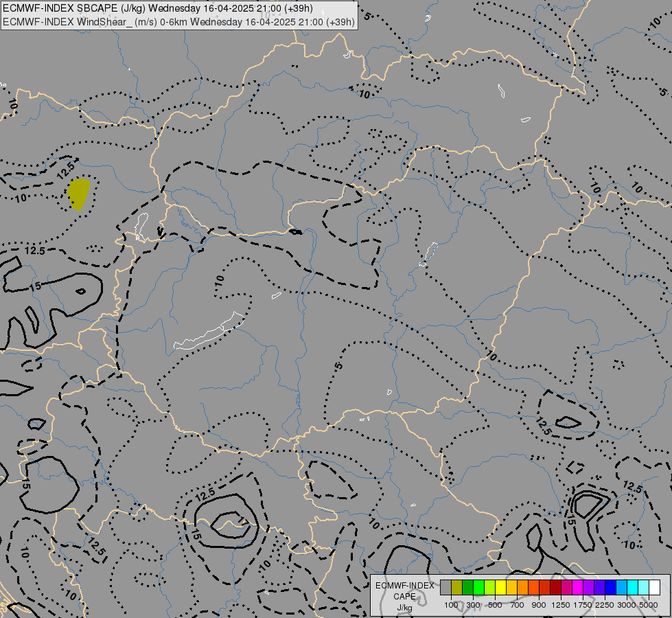The height and width of the screenshot is (618, 672).
Task: Click the 5000 legend value
Action: click(648, 605)
